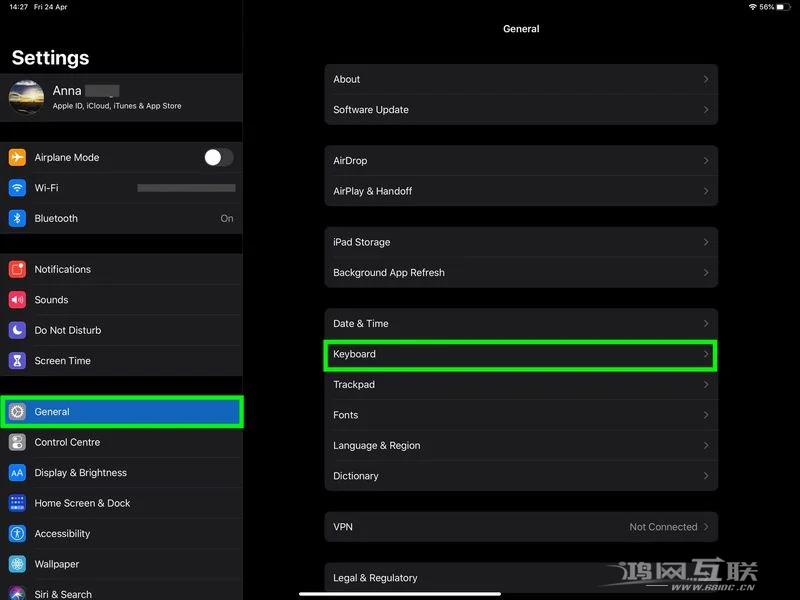Open Legal & Regulatory
This screenshot has width=800, height=600.
(x=520, y=577)
